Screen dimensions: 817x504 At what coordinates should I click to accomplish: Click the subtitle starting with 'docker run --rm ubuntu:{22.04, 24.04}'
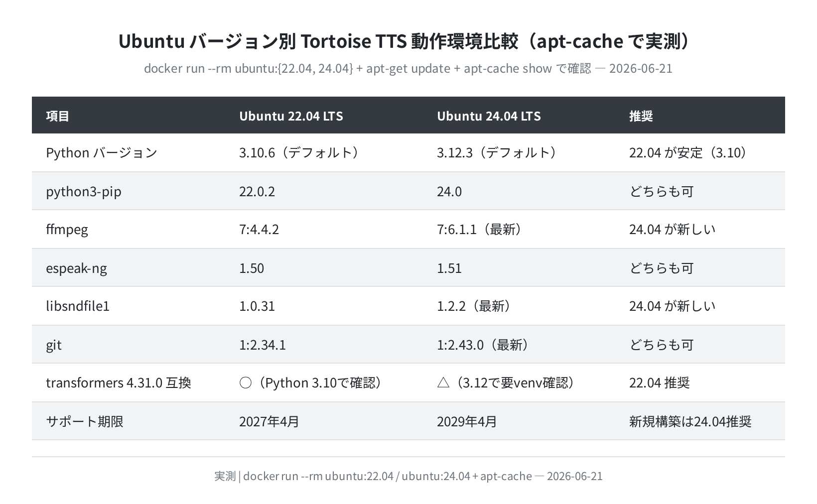tap(408, 68)
